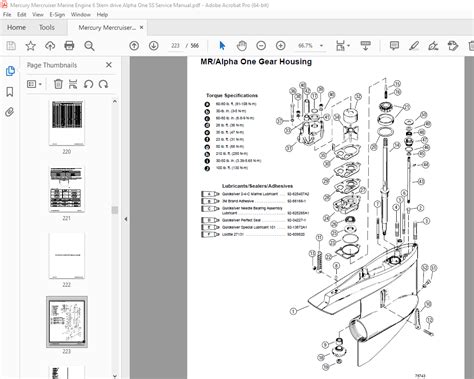Click the stamp tool icon
474x379 pixels.
[x=453, y=46]
